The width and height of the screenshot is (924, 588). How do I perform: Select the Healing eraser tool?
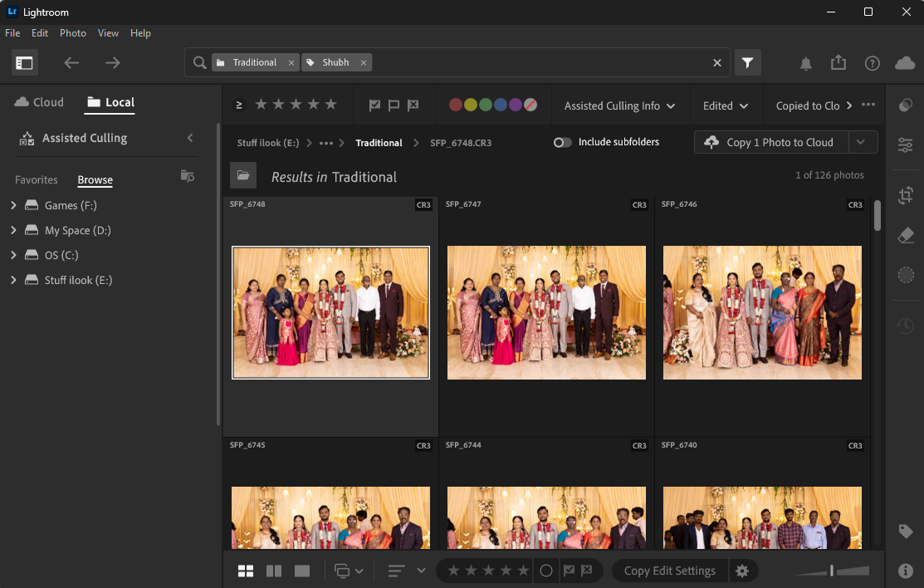[906, 235]
